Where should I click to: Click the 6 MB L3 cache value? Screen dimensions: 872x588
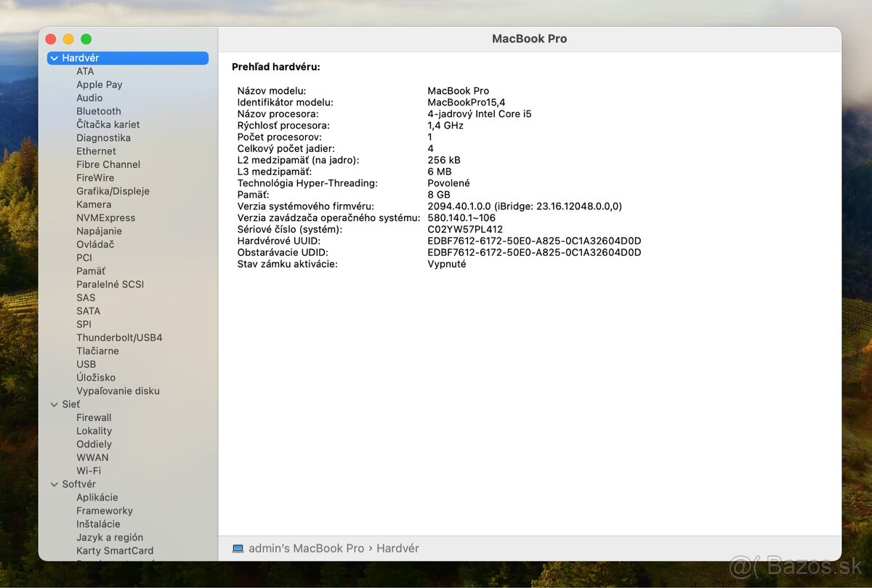(x=440, y=172)
